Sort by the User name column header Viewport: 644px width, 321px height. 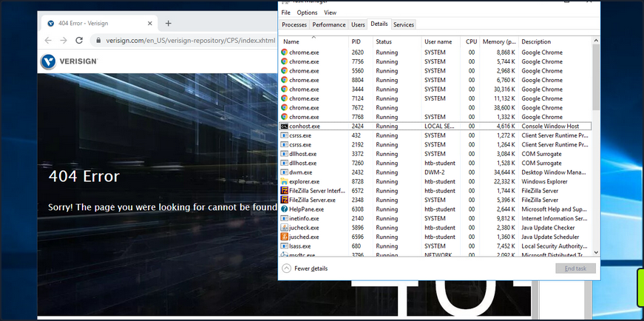pyautogui.click(x=441, y=41)
